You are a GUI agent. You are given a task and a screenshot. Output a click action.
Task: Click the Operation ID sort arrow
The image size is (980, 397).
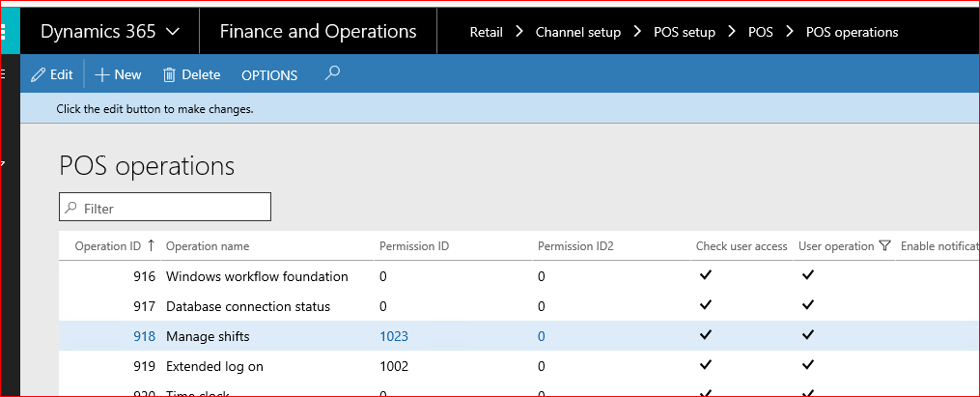(151, 246)
